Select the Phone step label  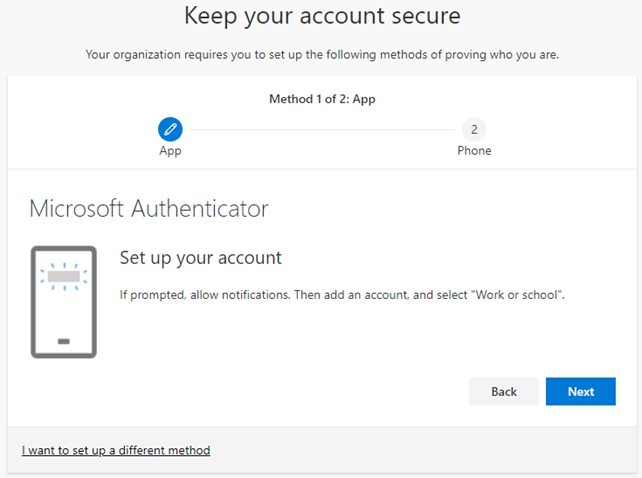pos(474,151)
